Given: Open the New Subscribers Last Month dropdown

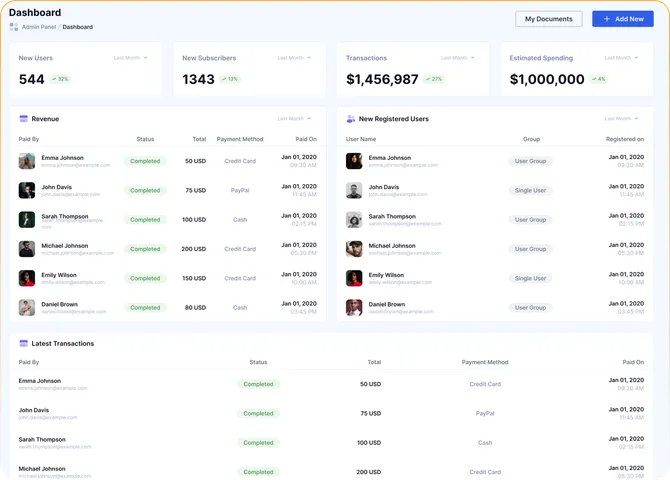Looking at the screenshot, I should [x=294, y=58].
